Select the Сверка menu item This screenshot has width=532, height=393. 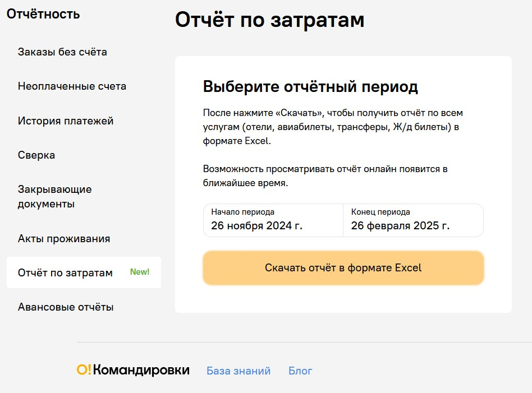(x=36, y=155)
